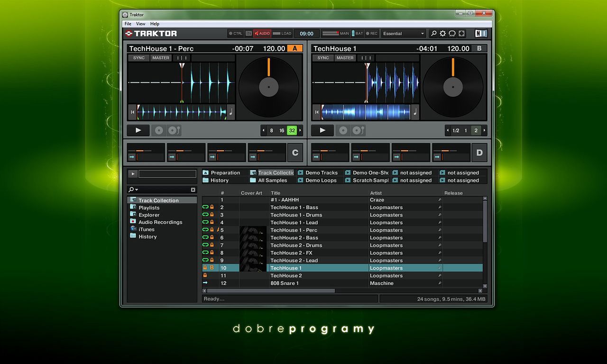Click the Traktor logo in the header
Viewport: 607px width, 364px height.
click(151, 34)
